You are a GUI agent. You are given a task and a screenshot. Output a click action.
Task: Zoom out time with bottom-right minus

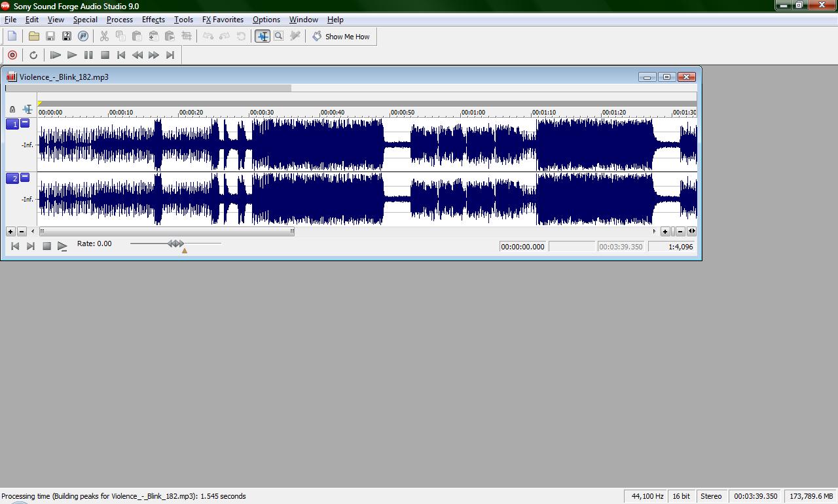pos(680,231)
